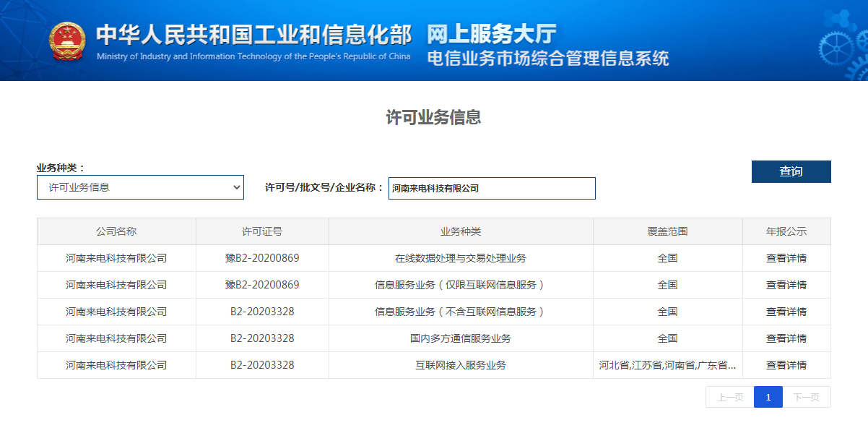Select 信息服务业务（仅限互联网信息服务）cell
Screen dimensions: 868x428
[x=461, y=285]
